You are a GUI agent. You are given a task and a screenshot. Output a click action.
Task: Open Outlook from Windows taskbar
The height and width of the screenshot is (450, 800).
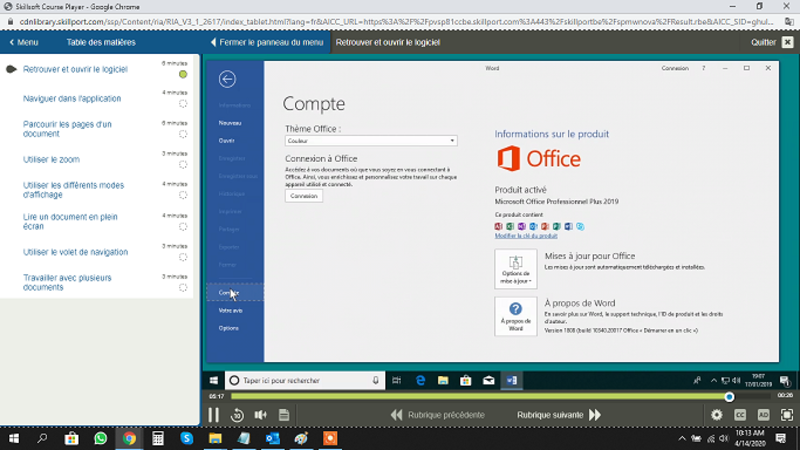coord(272,438)
